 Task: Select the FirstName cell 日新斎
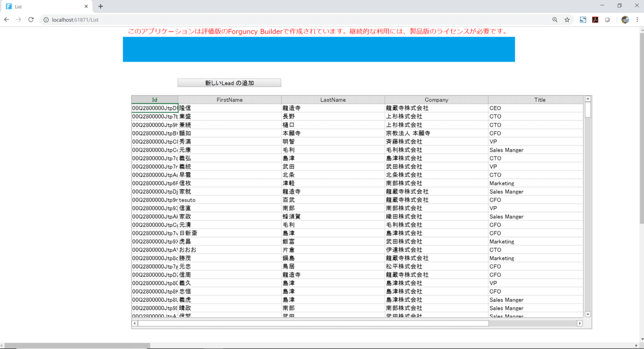click(230, 233)
